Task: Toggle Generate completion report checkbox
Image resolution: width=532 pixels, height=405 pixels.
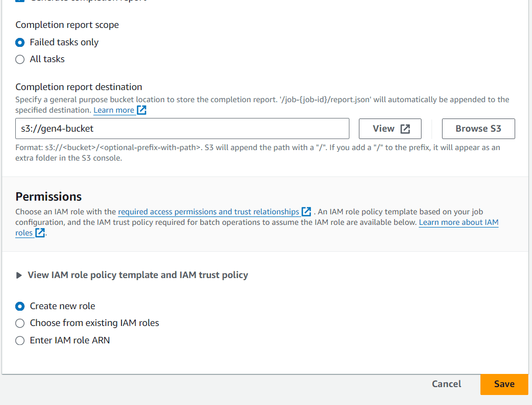Action: click(x=20, y=1)
